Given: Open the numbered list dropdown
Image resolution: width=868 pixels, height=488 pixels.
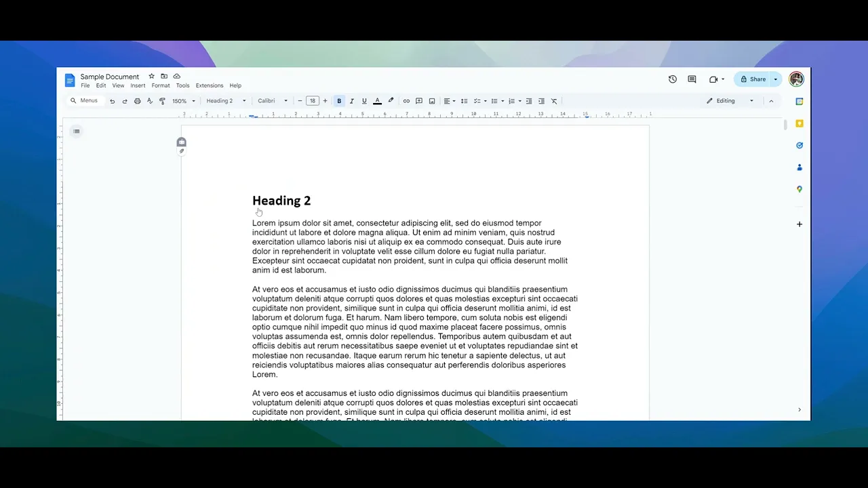Looking at the screenshot, I should [x=515, y=101].
